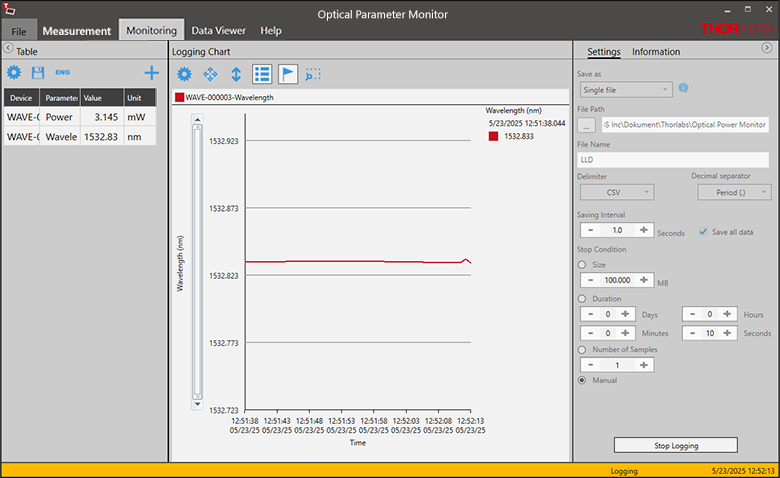Open the Save as Single file dropdown
Screen dimensions: 780x478
point(625,89)
